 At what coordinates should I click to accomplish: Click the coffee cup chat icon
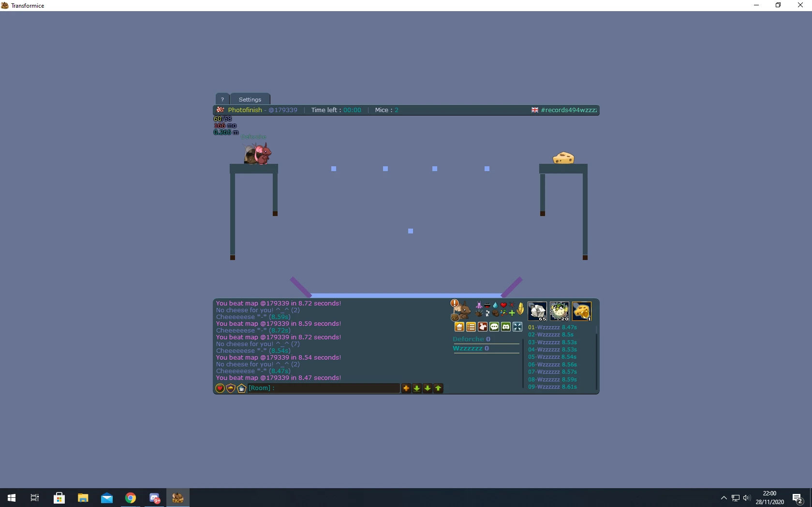click(241, 388)
